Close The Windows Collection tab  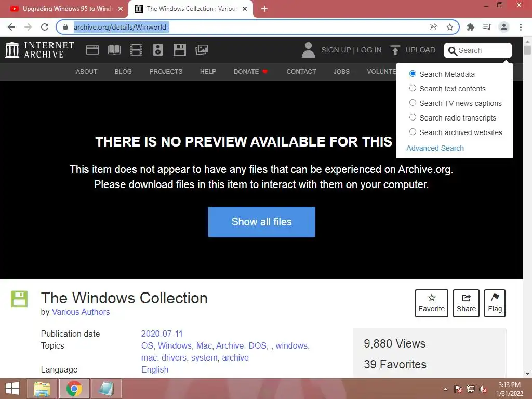[245, 9]
